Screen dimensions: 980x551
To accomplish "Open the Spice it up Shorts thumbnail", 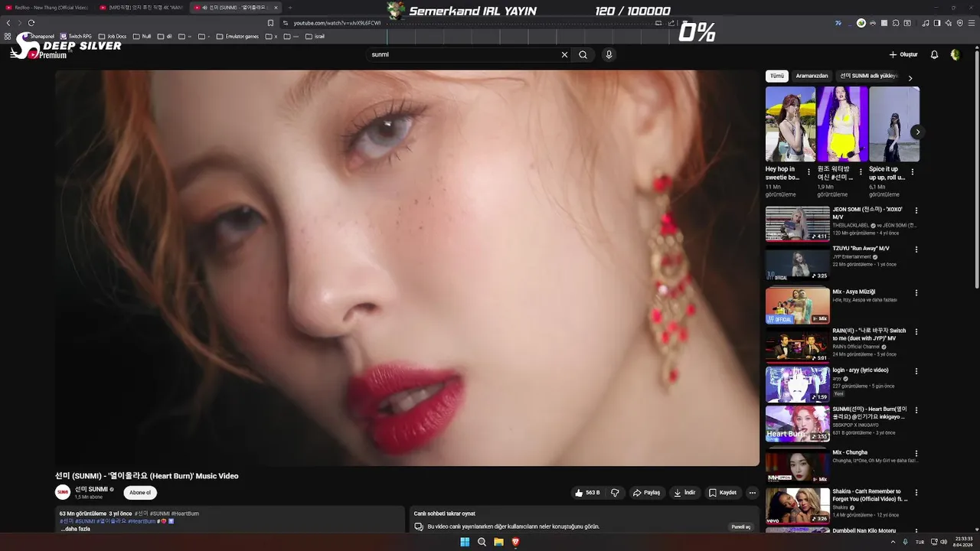I will click(894, 124).
